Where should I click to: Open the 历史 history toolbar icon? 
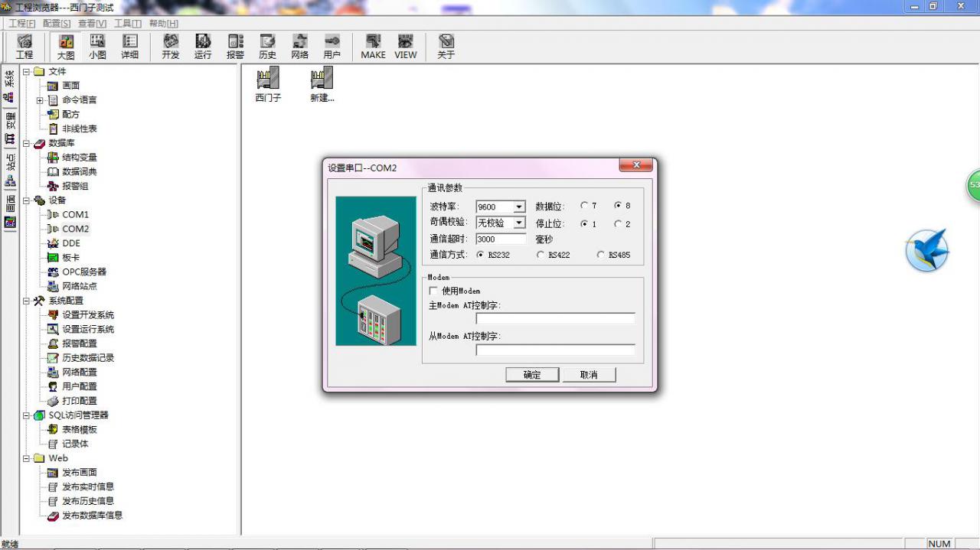267,47
